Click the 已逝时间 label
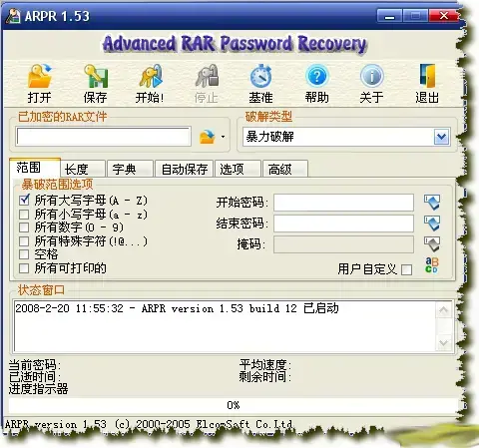 point(35,376)
